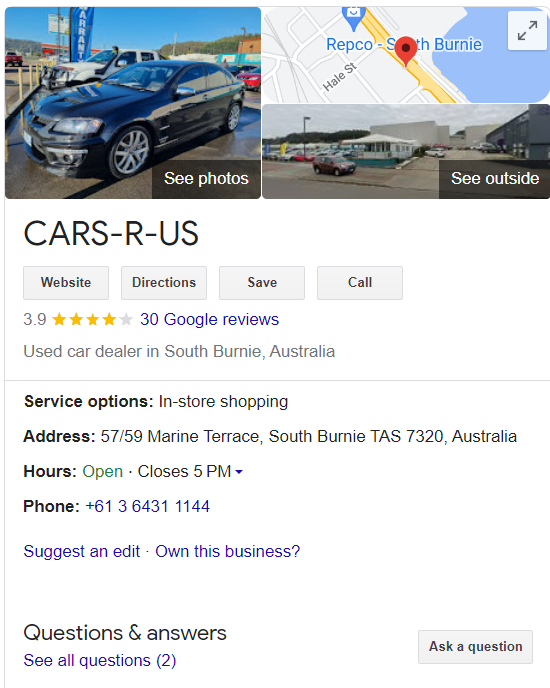The height and width of the screenshot is (688, 550).
Task: View See all questions (2)
Action: point(100,660)
